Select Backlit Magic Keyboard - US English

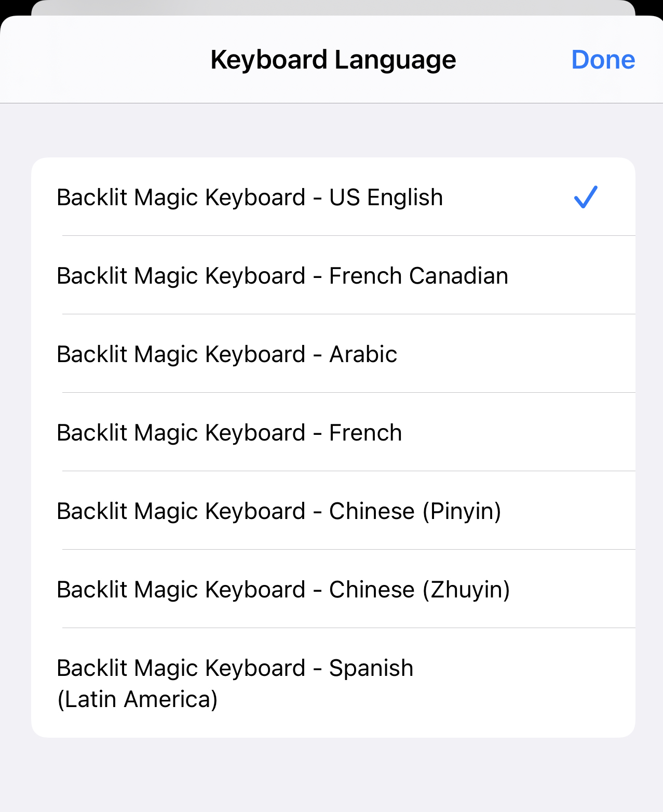pyautogui.click(x=249, y=197)
